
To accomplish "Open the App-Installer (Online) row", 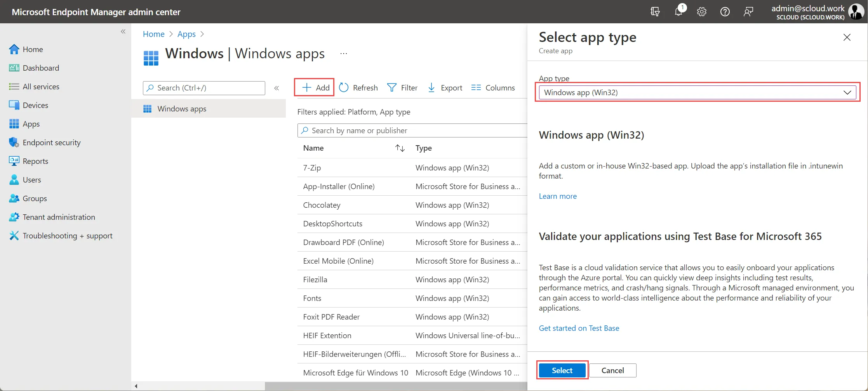I will tap(412, 186).
